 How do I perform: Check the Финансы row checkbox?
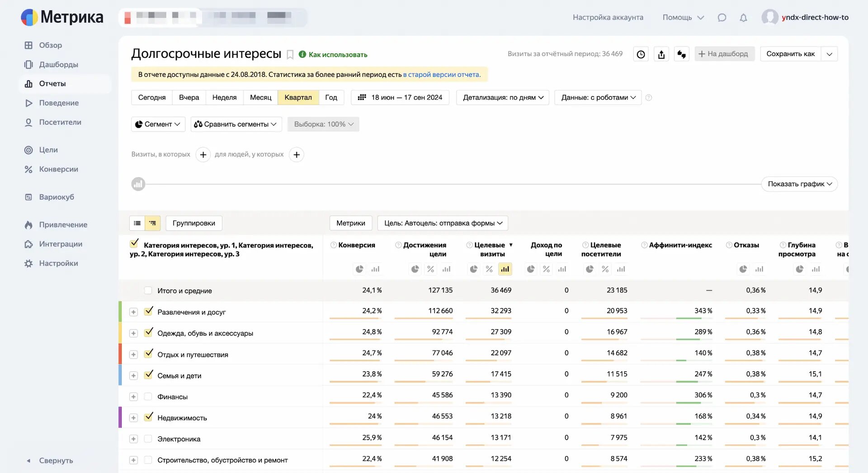point(148,397)
